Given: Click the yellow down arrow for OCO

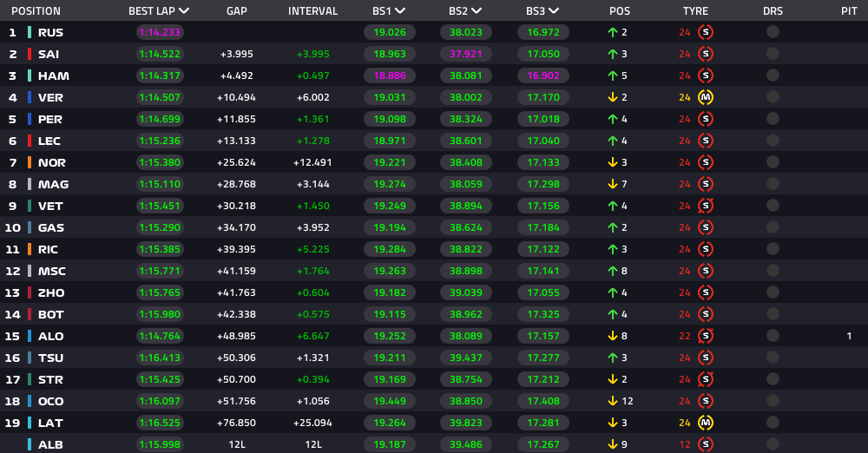Looking at the screenshot, I should coord(612,402).
